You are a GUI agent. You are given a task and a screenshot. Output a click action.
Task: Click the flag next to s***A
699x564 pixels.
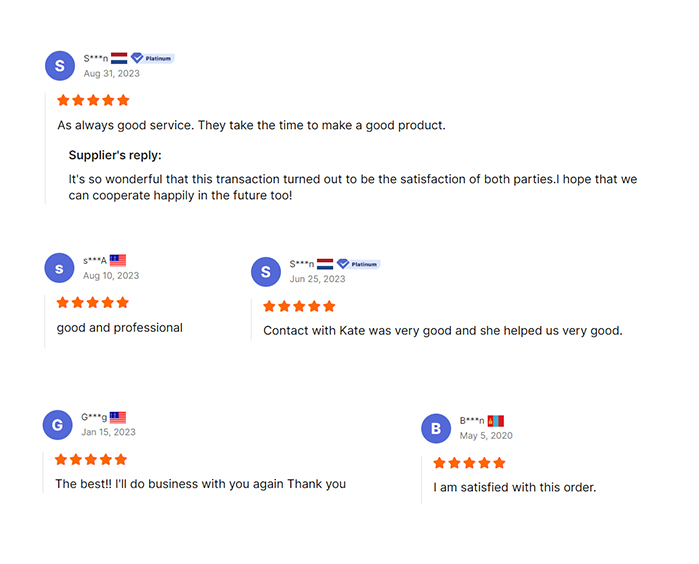click(x=118, y=260)
